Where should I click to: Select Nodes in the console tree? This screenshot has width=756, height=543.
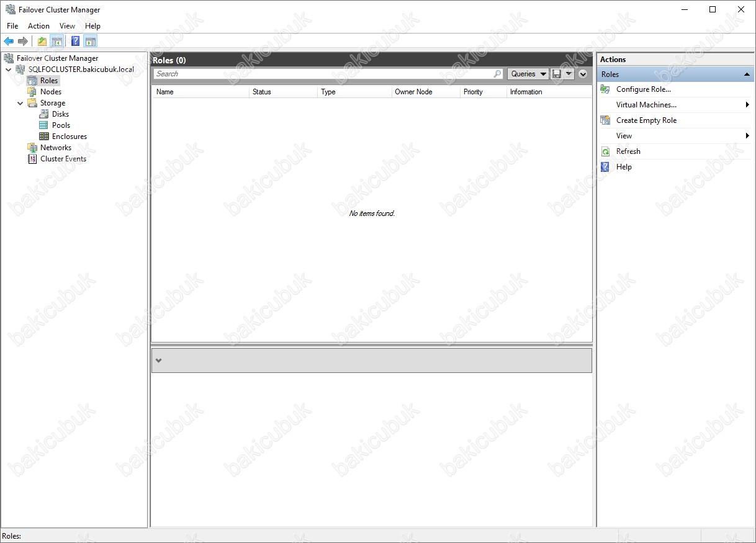tap(51, 92)
